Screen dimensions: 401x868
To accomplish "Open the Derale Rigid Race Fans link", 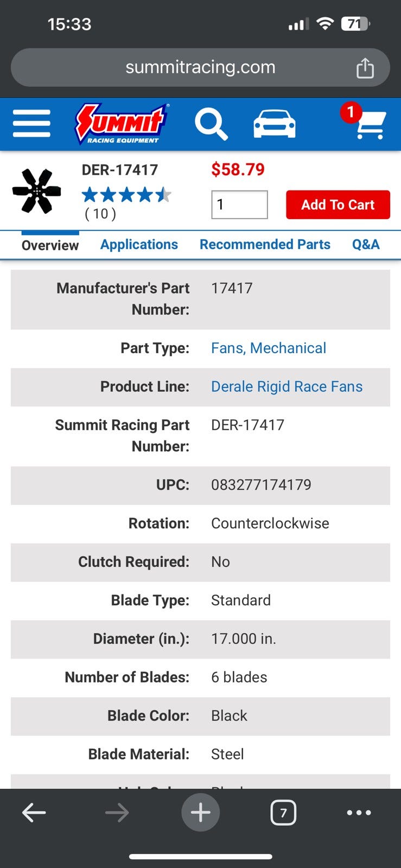I will [x=287, y=387].
